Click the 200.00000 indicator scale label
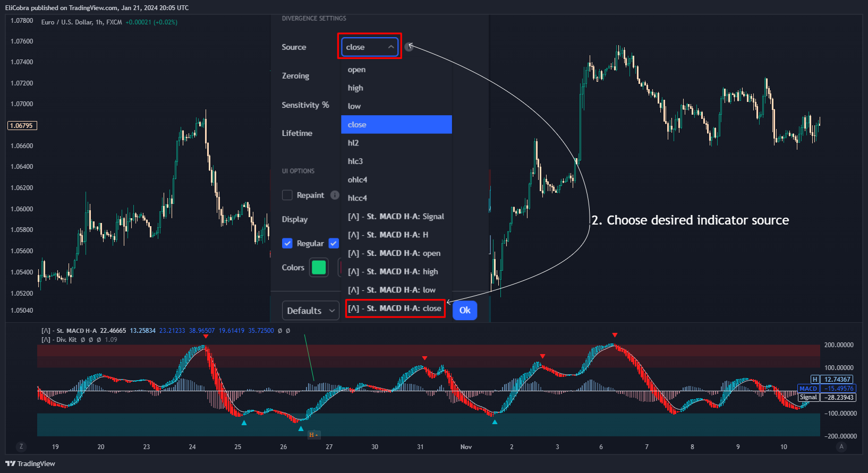The width and height of the screenshot is (868, 473). pyautogui.click(x=839, y=345)
